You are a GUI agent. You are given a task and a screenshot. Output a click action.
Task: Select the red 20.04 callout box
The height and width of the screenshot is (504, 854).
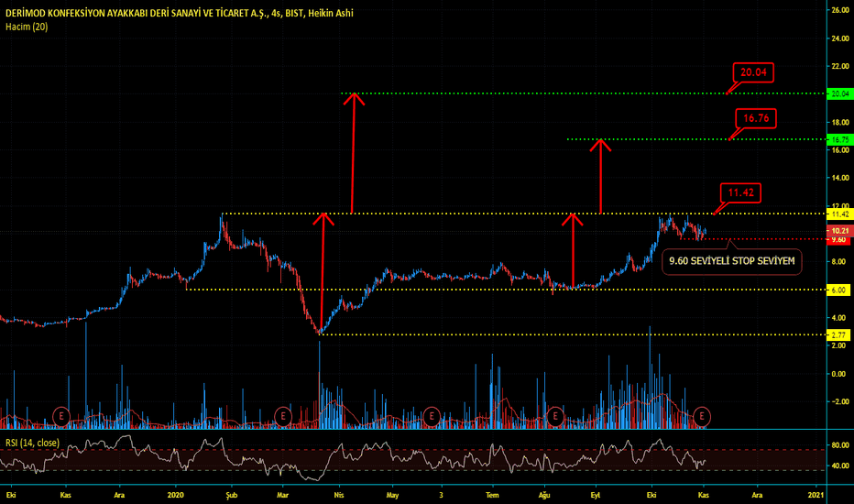point(753,72)
